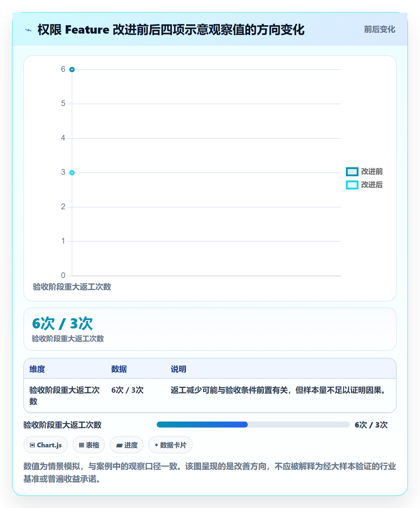The image size is (420, 508).
Task: Click the diamond icon in 数据卡片 chip
Action: [156, 445]
